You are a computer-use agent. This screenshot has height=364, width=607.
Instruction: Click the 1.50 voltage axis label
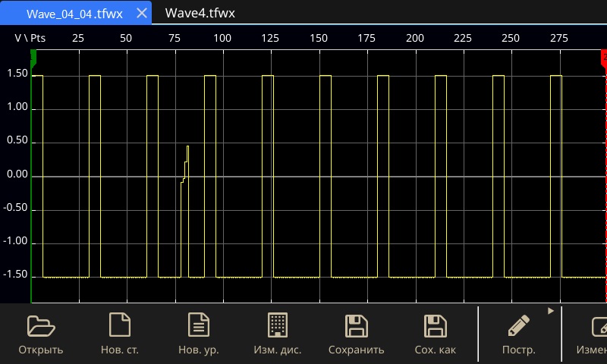click(x=17, y=73)
